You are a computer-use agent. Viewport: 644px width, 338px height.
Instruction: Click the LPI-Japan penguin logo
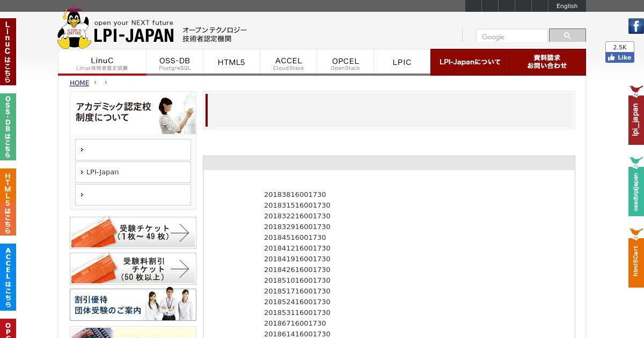tap(116, 29)
